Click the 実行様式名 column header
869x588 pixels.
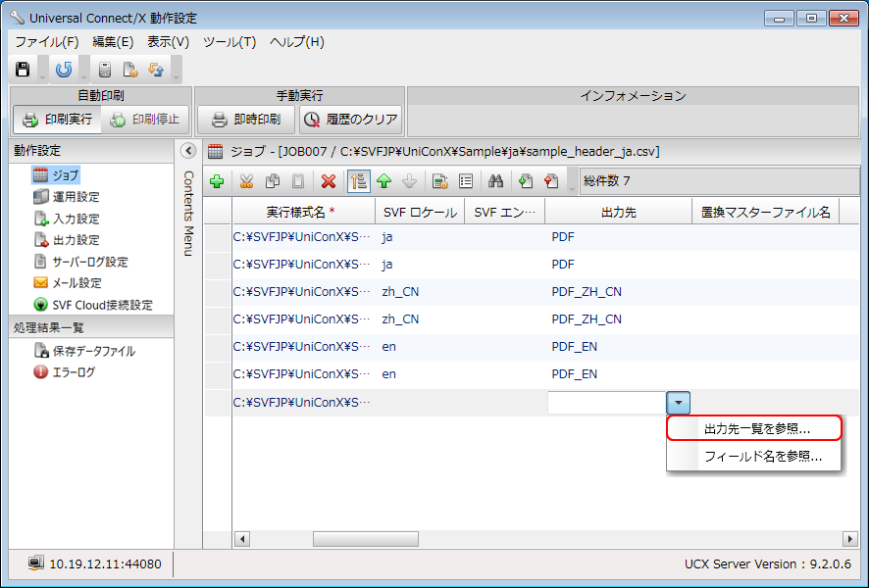click(x=304, y=212)
